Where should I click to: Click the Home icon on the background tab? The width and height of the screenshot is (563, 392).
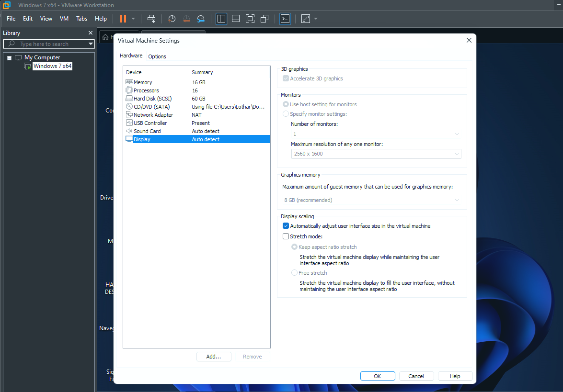pyautogui.click(x=105, y=37)
